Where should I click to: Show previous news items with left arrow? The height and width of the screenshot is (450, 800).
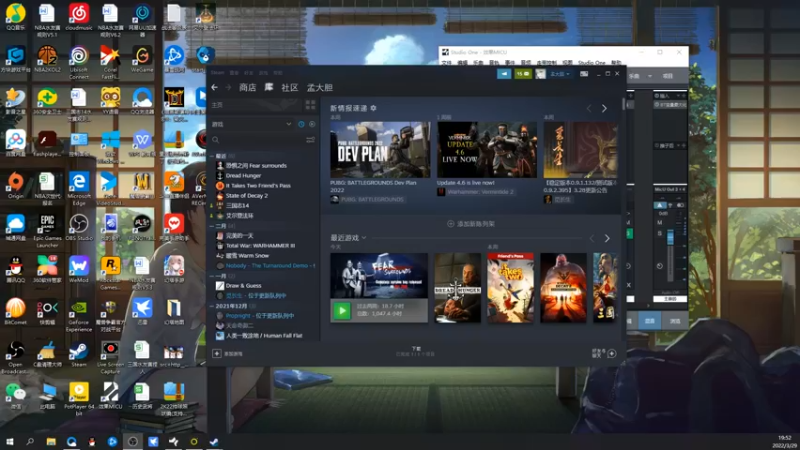coord(589,108)
